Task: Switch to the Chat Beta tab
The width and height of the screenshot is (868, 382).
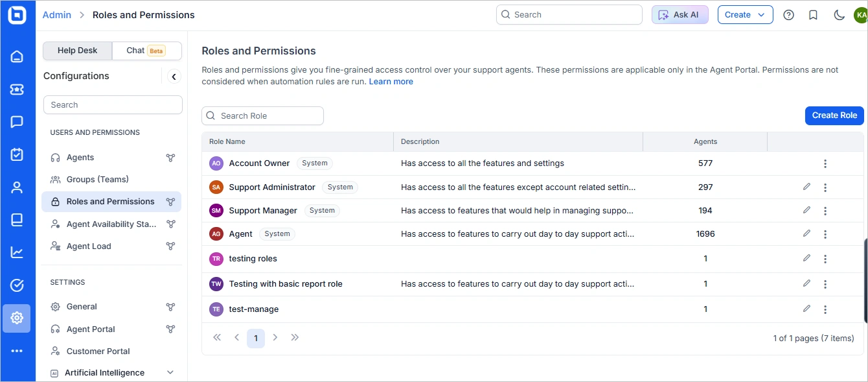Action: [146, 51]
